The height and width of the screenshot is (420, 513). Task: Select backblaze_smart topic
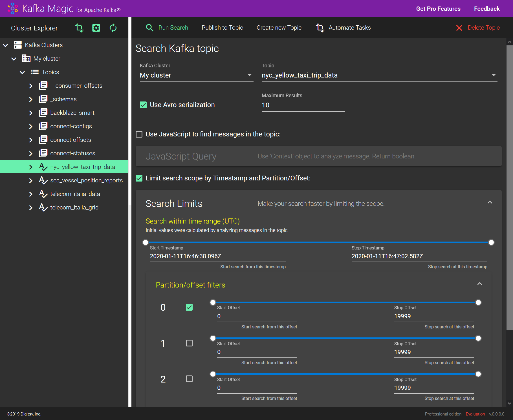[x=72, y=113]
